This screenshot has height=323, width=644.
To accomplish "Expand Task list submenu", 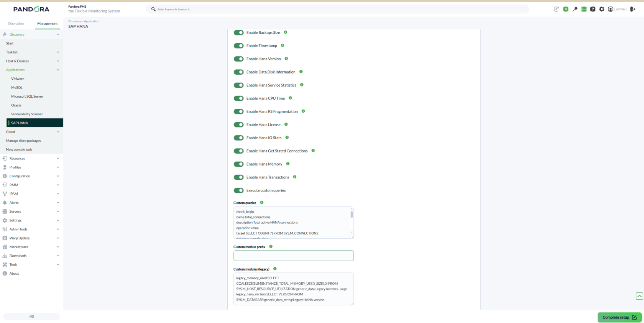I will click(x=58, y=52).
